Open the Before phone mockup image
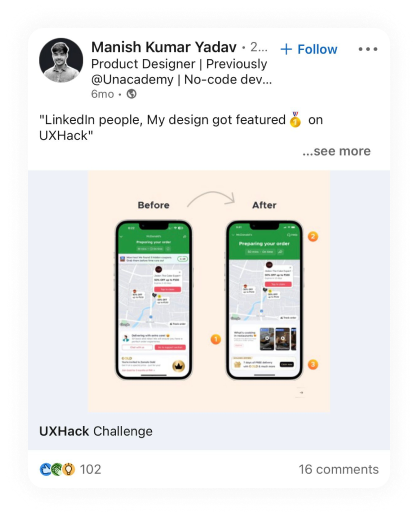The width and height of the screenshot is (418, 516). click(154, 300)
